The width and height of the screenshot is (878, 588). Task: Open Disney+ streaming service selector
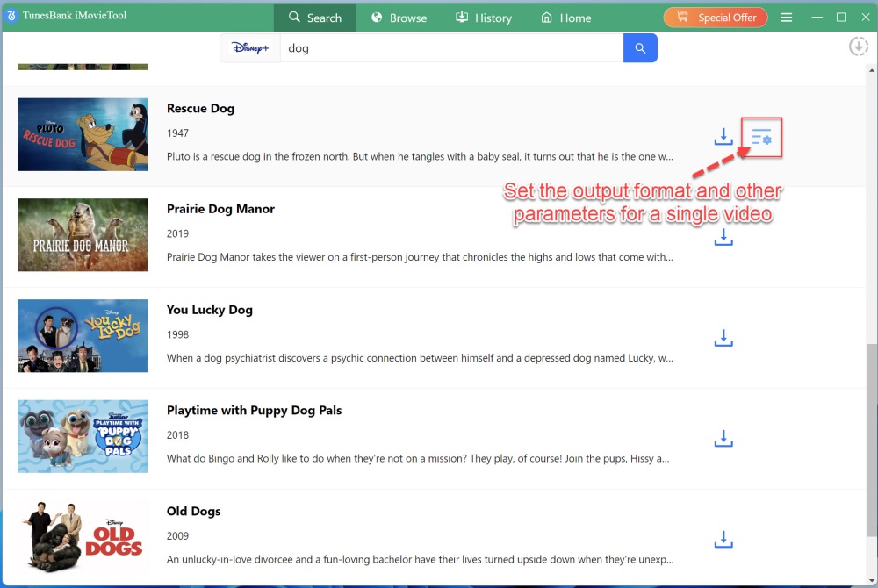tap(250, 48)
